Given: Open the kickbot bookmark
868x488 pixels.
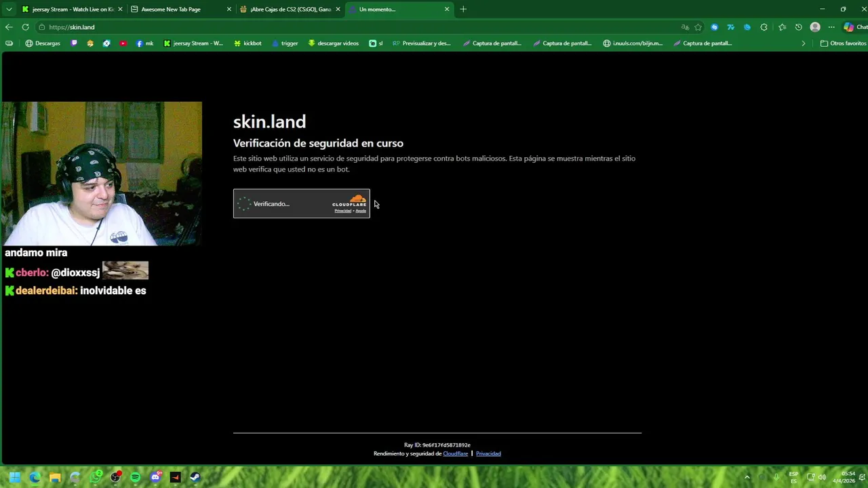Looking at the screenshot, I should tap(248, 43).
